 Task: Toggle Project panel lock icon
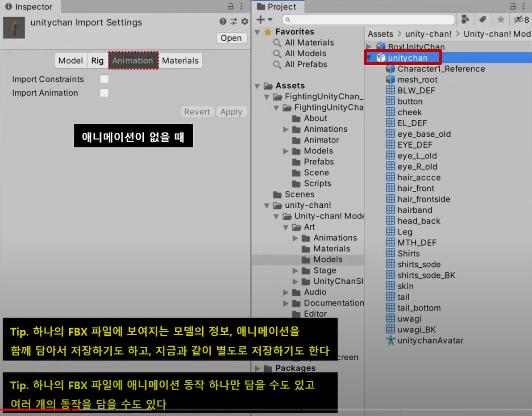coord(513,6)
